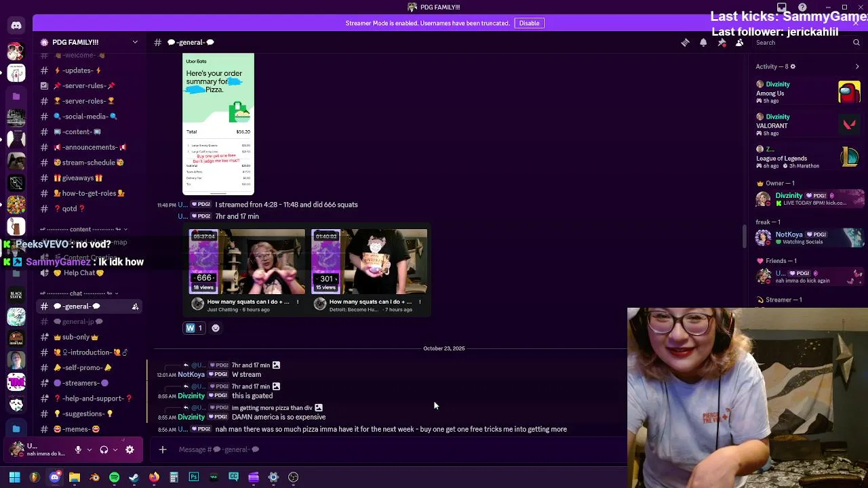Open Photoshop from the taskbar
The image size is (868, 488).
click(x=194, y=477)
